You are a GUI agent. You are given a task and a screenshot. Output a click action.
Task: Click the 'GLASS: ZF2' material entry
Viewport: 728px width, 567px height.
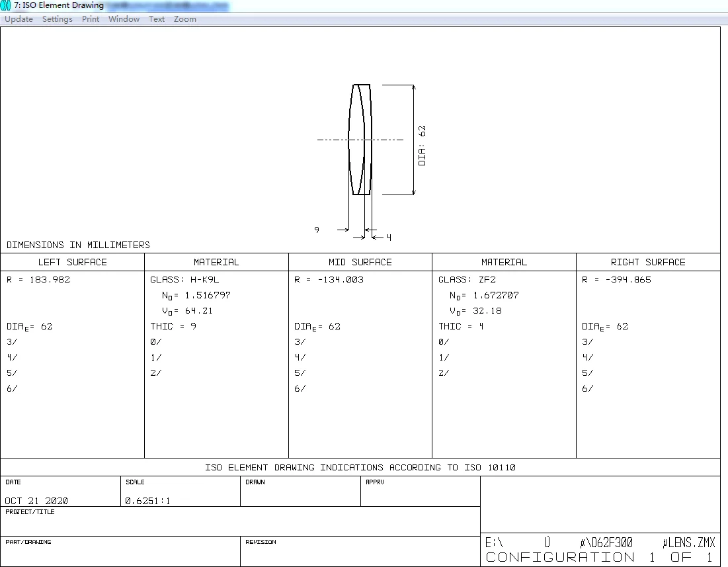point(467,280)
